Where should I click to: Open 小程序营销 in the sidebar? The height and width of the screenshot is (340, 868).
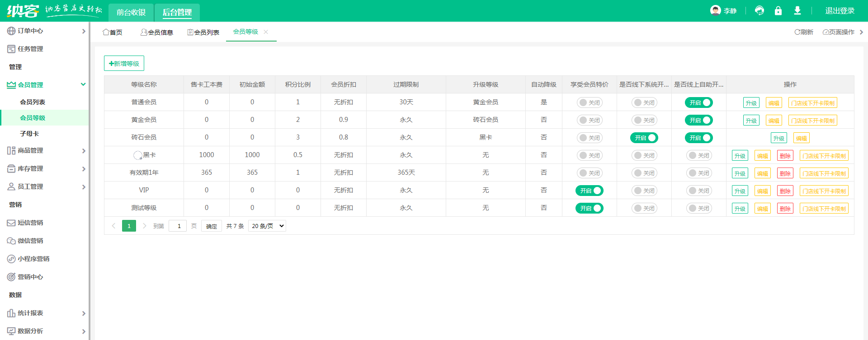click(33, 259)
